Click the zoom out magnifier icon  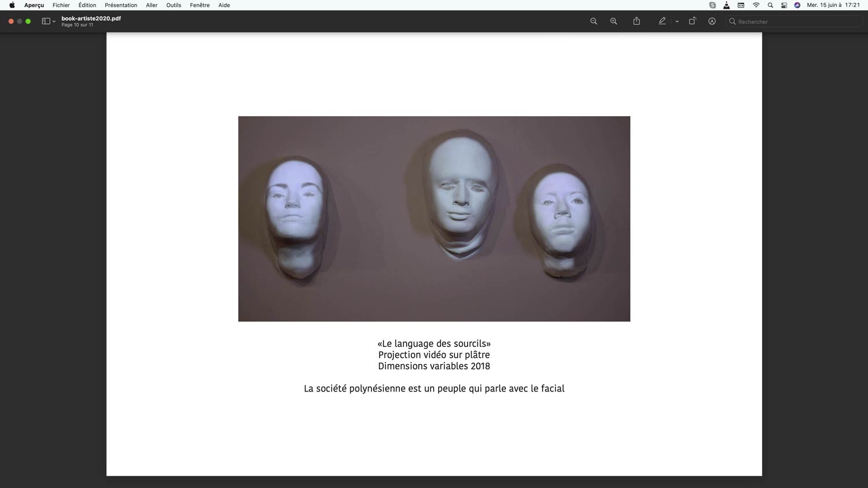click(593, 21)
